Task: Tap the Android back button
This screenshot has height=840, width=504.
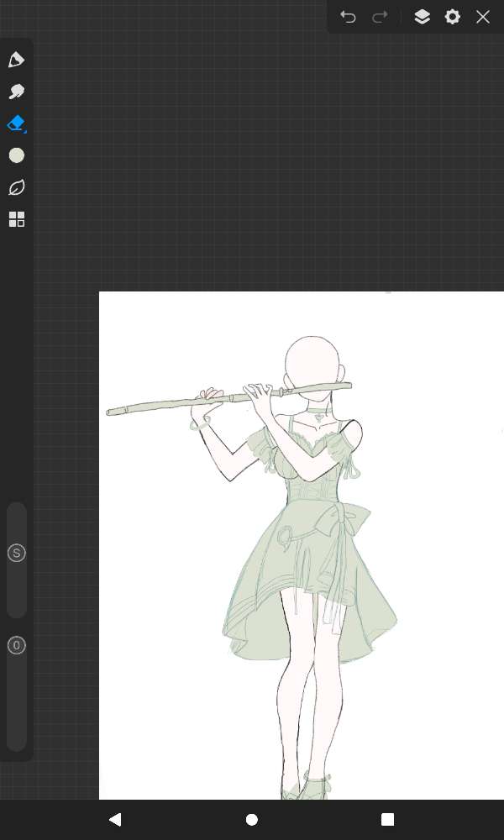Action: pyautogui.click(x=115, y=819)
